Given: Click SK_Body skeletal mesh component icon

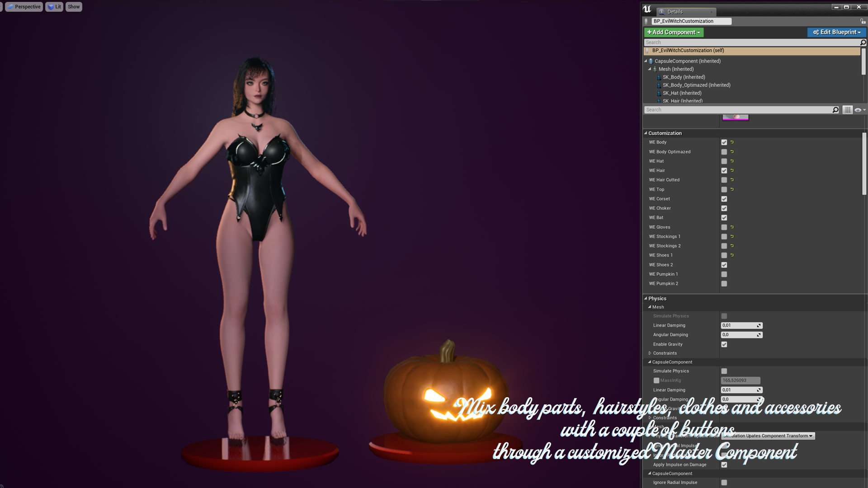Looking at the screenshot, I should [659, 77].
